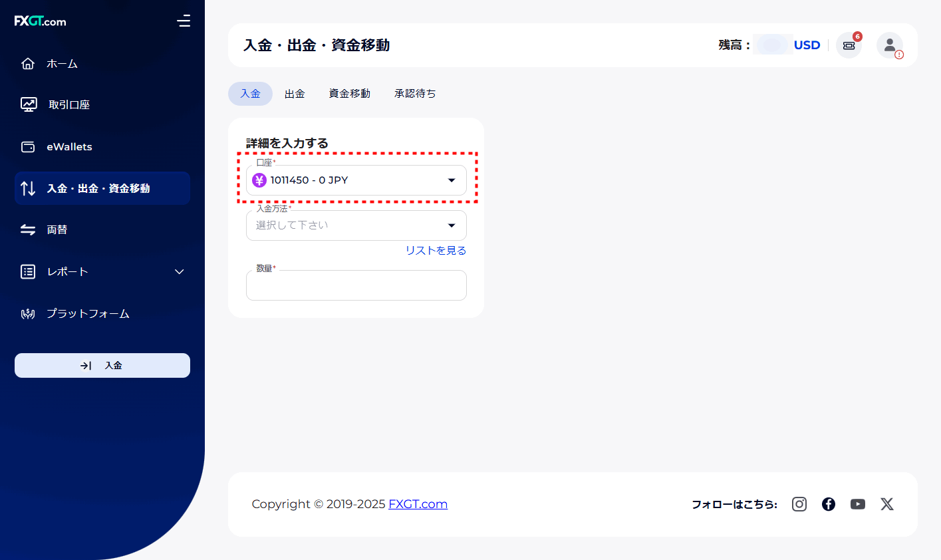Click the platform icon beside プラットフォーム
941x560 pixels.
(28, 313)
